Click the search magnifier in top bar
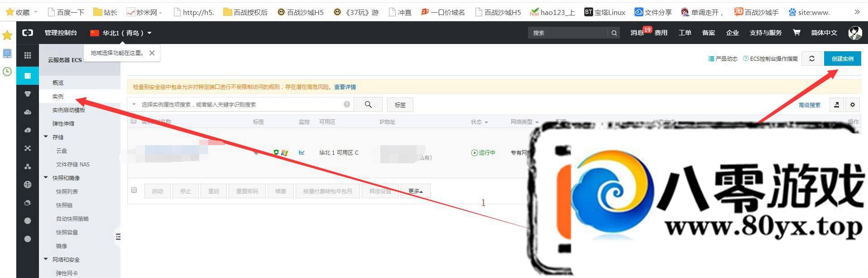The image size is (868, 278). click(x=614, y=33)
